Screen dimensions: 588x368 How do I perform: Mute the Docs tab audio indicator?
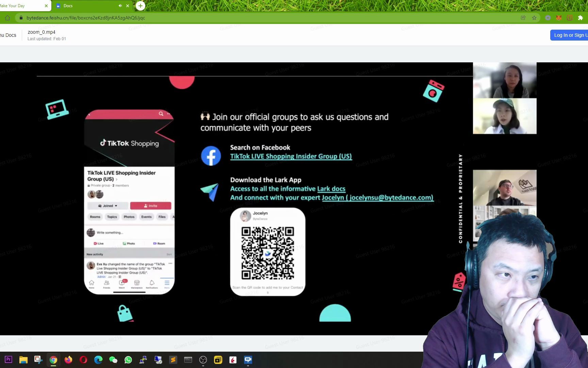click(x=120, y=6)
